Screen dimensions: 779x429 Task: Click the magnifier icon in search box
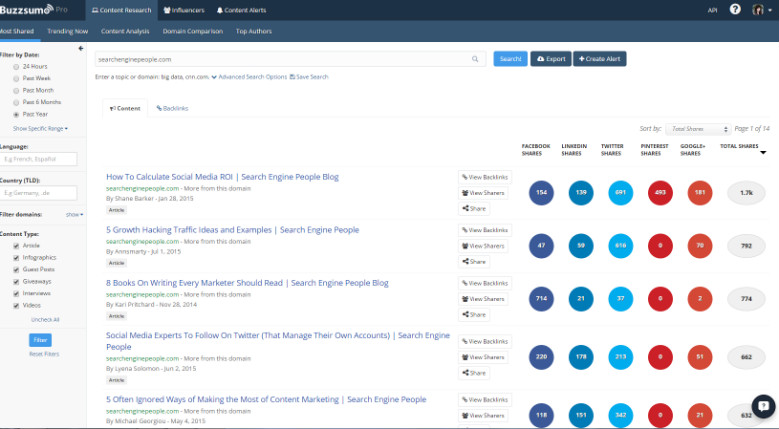[x=475, y=59]
